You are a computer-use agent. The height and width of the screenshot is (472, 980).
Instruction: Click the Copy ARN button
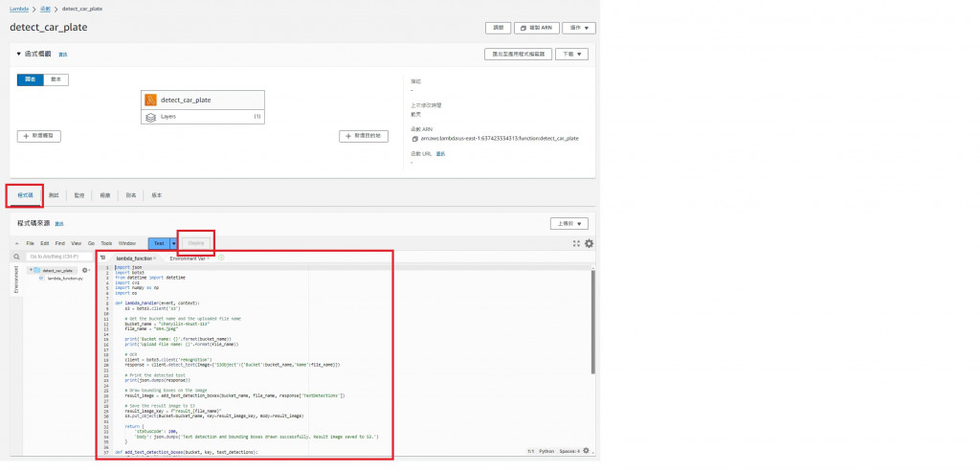(x=536, y=28)
